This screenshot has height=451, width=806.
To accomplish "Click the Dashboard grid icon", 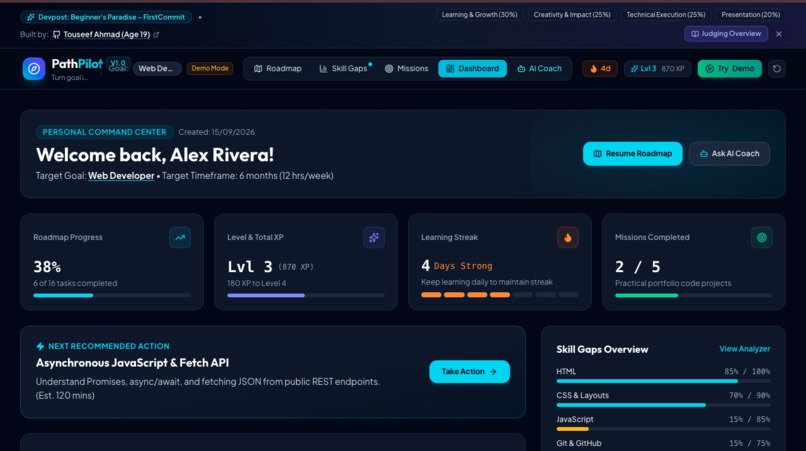I will [450, 69].
